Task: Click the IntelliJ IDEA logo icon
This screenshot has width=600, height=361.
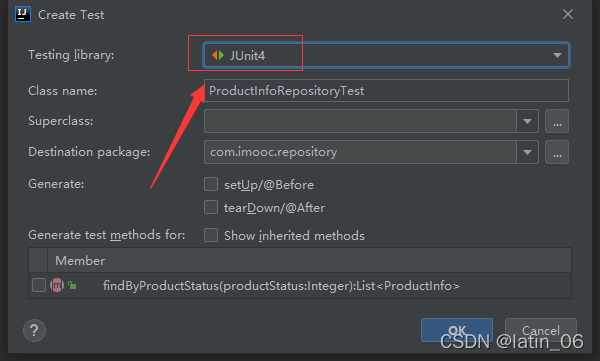Action: (23, 14)
